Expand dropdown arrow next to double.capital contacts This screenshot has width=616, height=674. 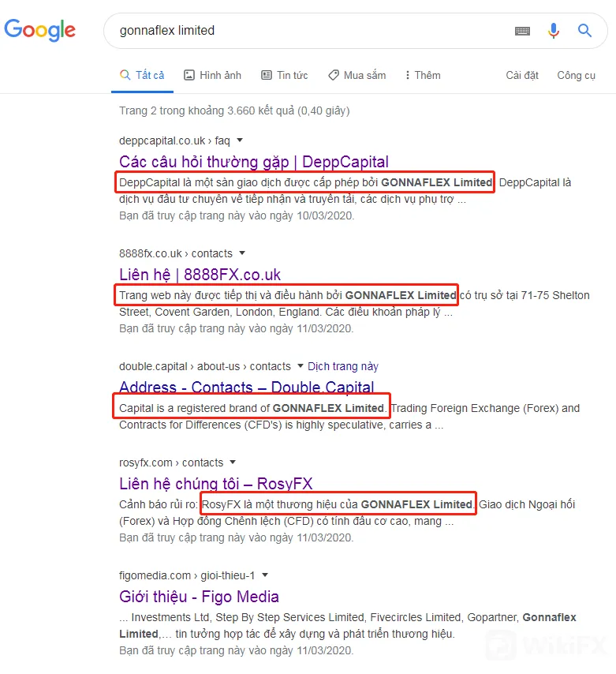[x=301, y=365]
